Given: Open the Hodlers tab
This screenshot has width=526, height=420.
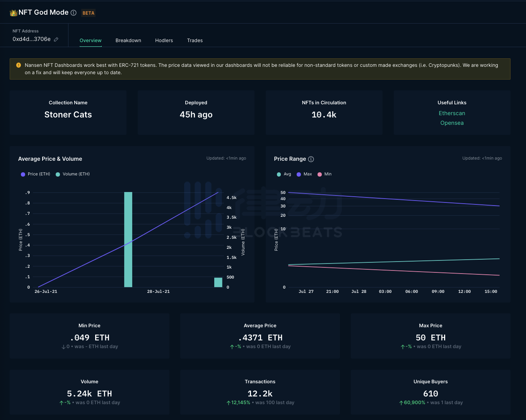Looking at the screenshot, I should [x=164, y=41].
